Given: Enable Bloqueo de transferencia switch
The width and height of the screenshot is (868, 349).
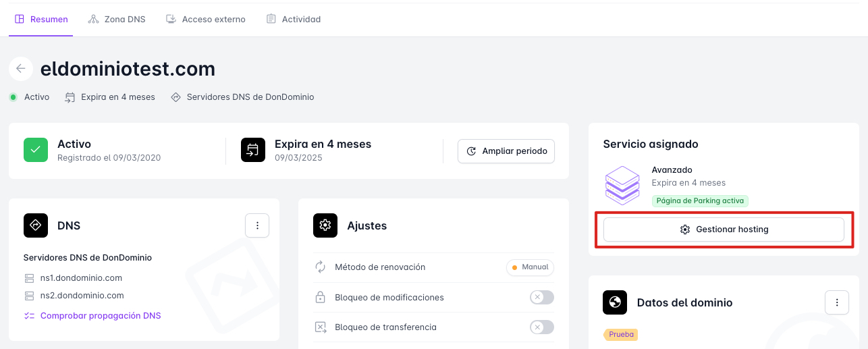Looking at the screenshot, I should (541, 327).
